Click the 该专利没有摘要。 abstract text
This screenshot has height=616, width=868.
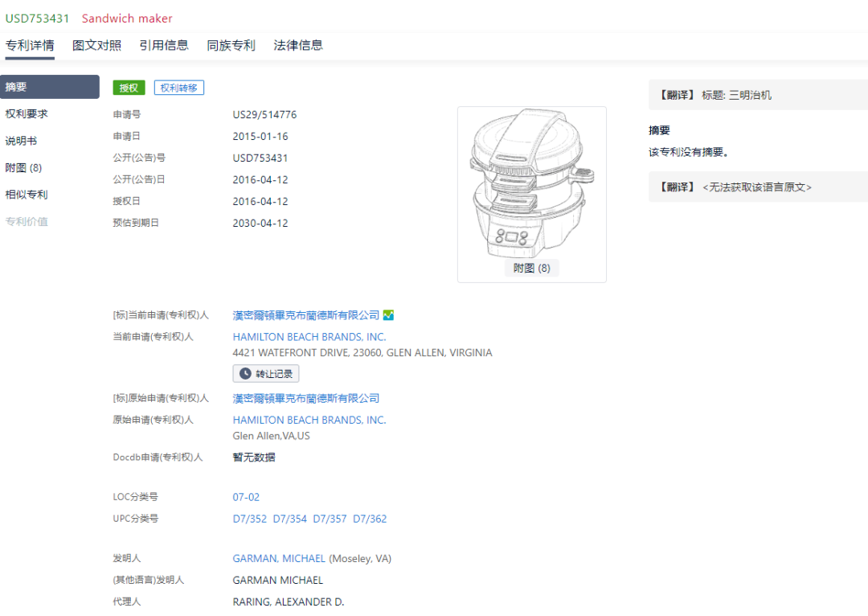pyautogui.click(x=690, y=152)
